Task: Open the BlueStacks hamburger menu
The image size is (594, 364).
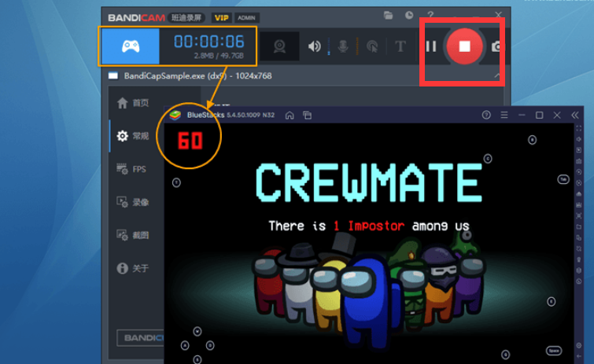Action: click(504, 115)
